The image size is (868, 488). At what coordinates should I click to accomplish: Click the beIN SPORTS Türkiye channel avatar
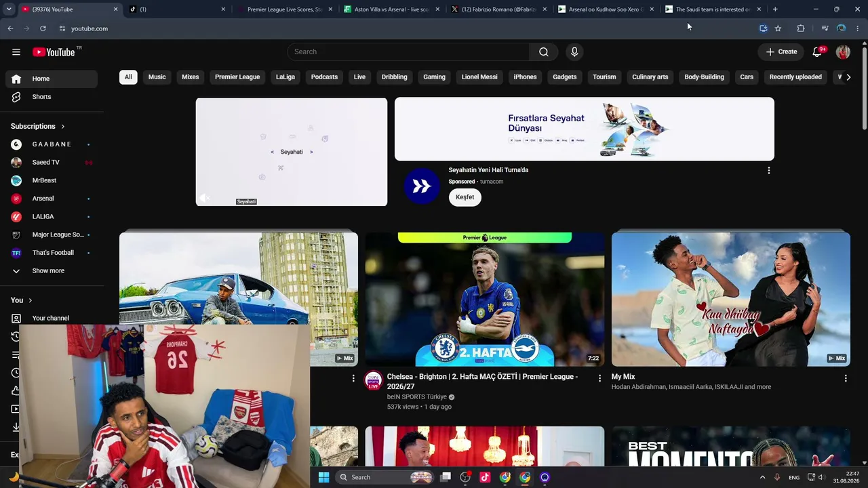click(x=374, y=381)
